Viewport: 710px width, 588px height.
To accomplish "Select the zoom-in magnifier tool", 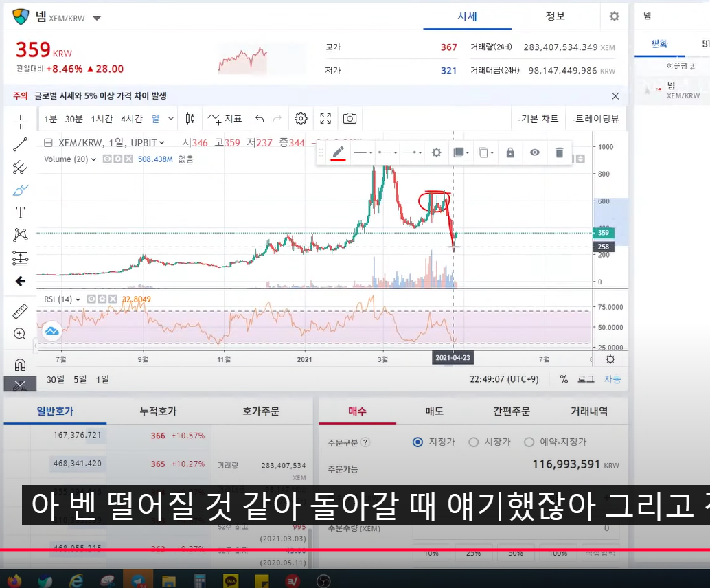I will (20, 334).
